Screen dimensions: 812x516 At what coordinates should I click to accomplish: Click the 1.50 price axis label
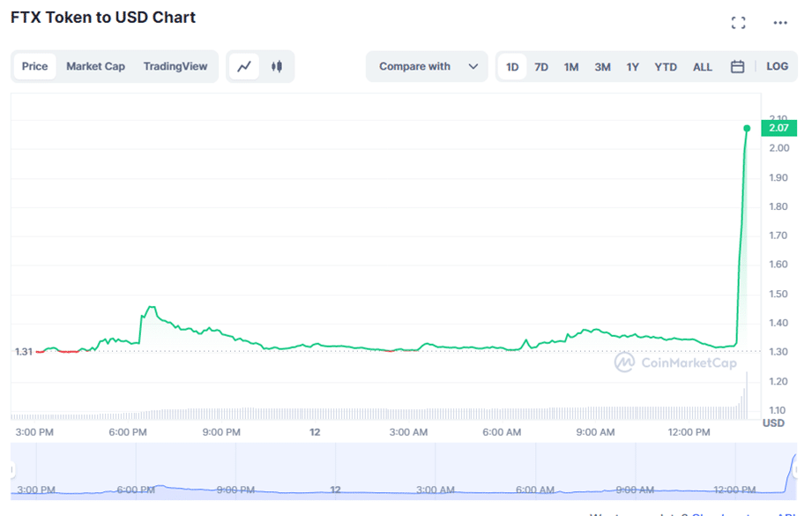[x=778, y=294]
